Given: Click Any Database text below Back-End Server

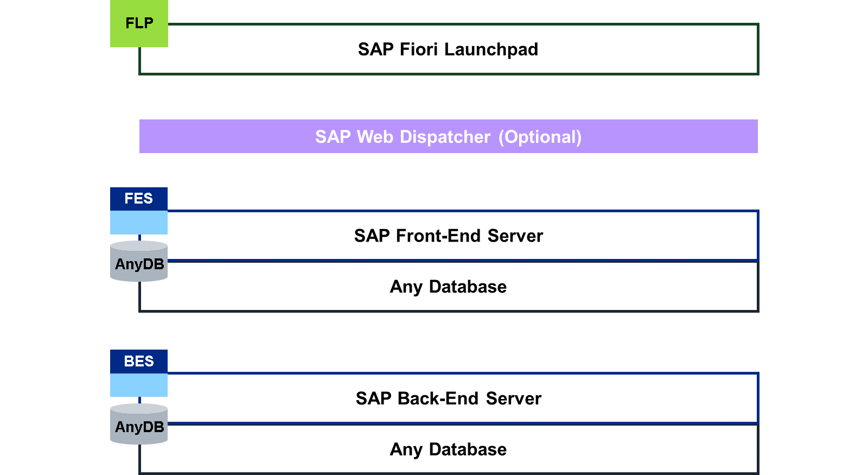Looking at the screenshot, I should (448, 449).
